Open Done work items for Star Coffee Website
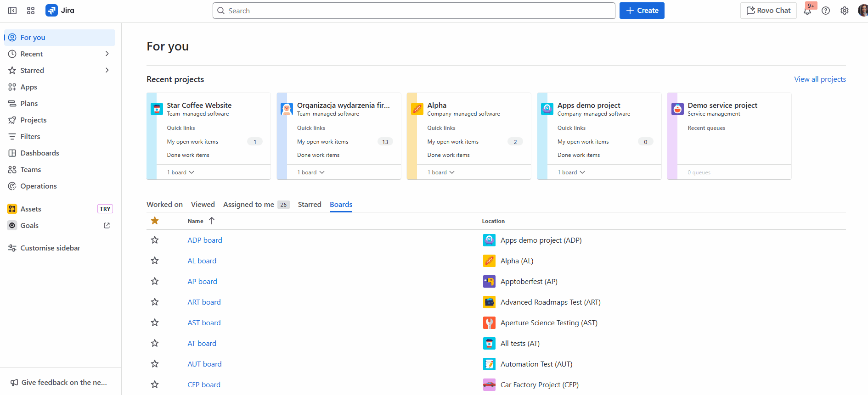The width and height of the screenshot is (868, 395). click(188, 155)
